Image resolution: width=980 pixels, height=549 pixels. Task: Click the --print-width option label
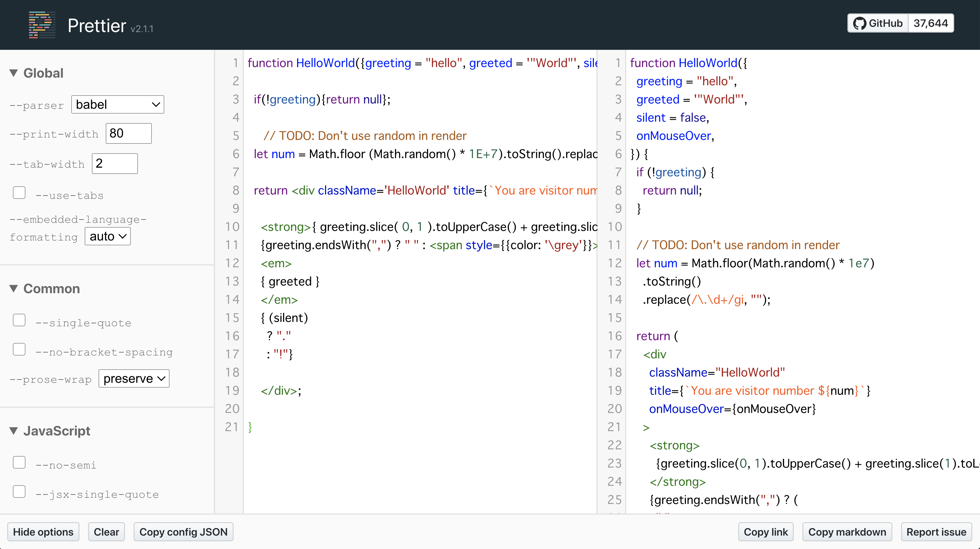click(54, 134)
